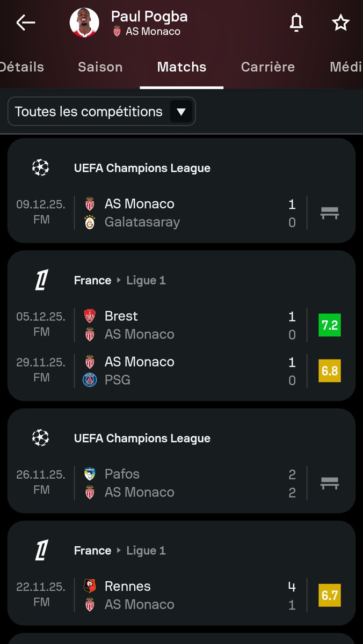The image size is (363, 644).
Task: Switch to the Saison tab
Action: point(100,67)
